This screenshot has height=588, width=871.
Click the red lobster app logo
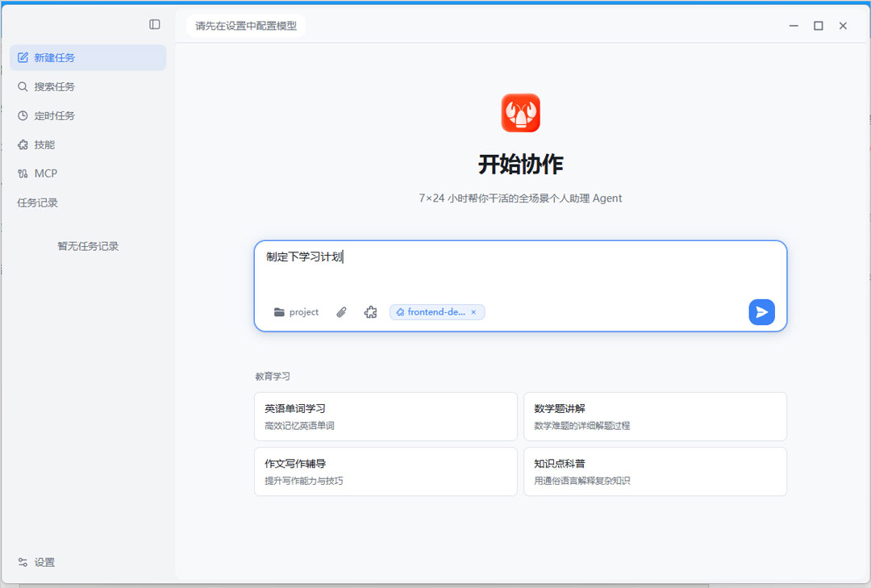point(520,113)
